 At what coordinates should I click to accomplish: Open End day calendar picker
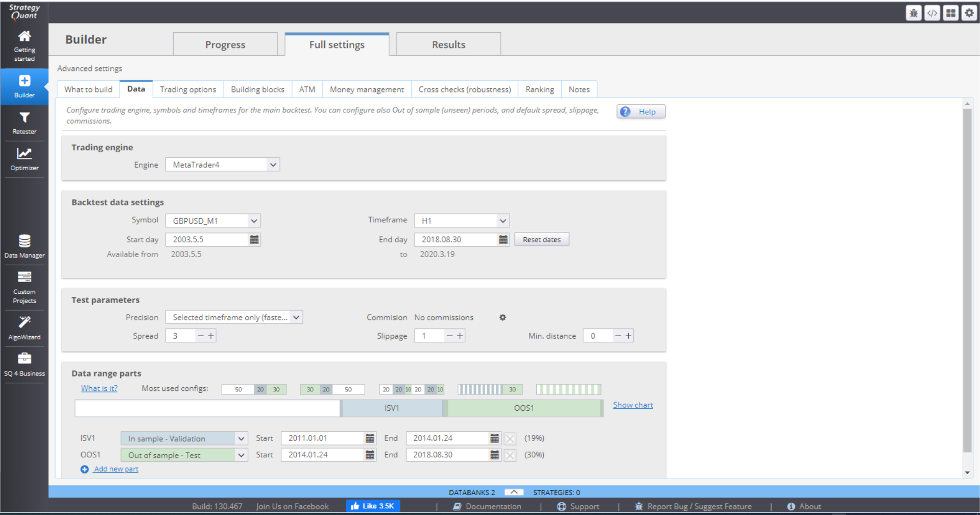coord(503,240)
